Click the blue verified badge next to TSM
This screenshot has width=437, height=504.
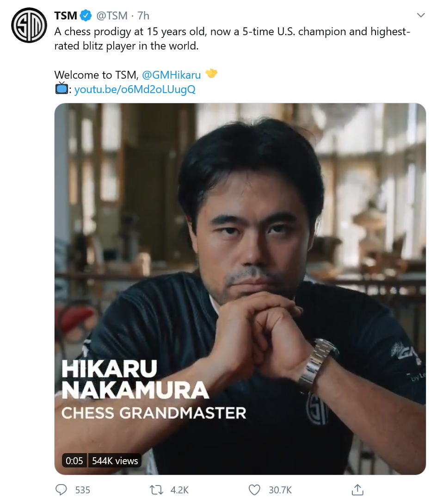click(86, 16)
